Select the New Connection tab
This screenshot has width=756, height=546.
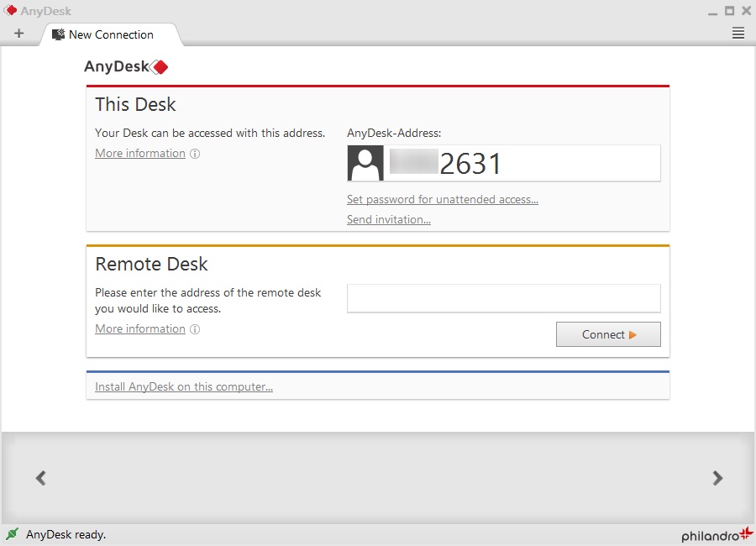pos(111,34)
